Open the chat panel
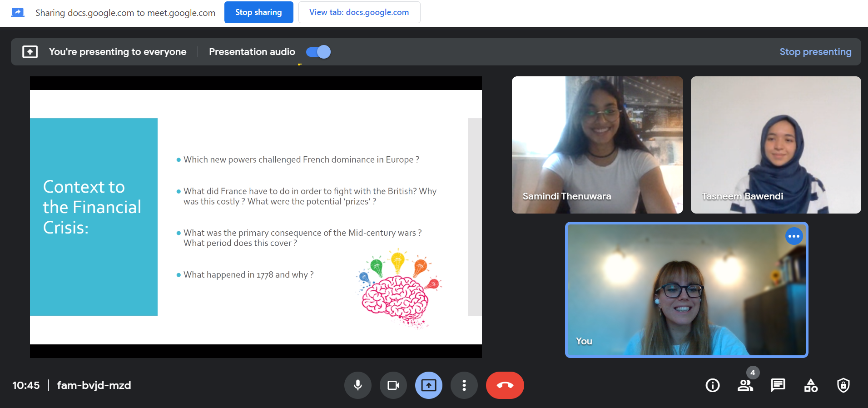The image size is (868, 408). click(x=778, y=385)
